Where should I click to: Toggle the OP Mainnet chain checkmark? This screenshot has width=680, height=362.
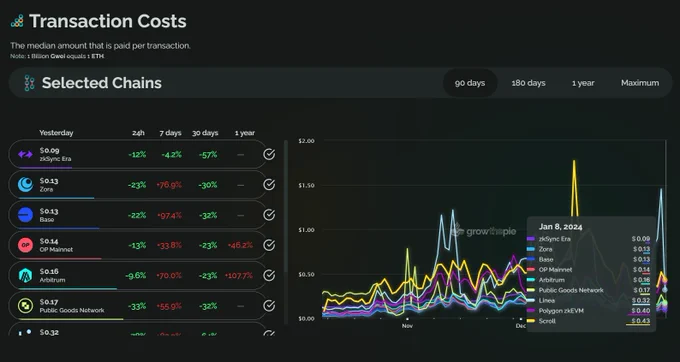(x=269, y=245)
